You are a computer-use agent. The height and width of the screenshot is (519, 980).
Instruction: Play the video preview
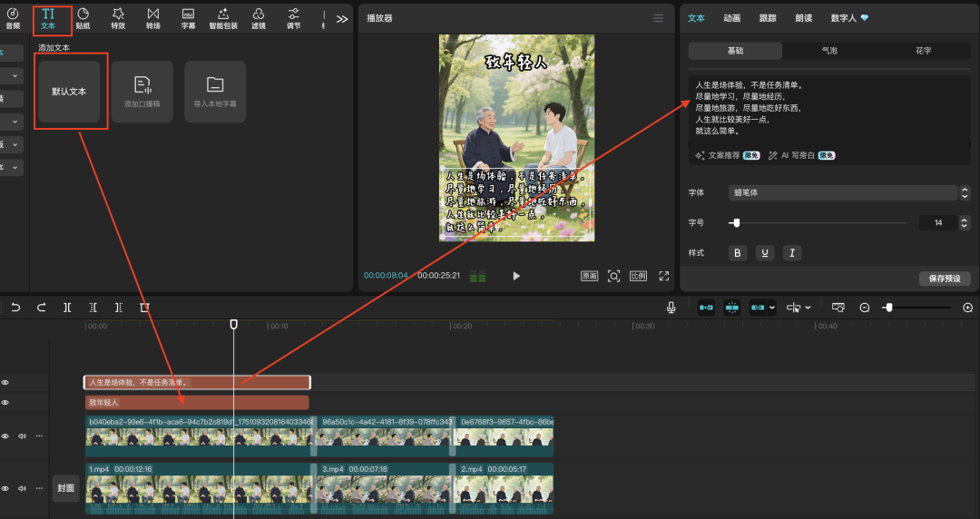point(516,276)
